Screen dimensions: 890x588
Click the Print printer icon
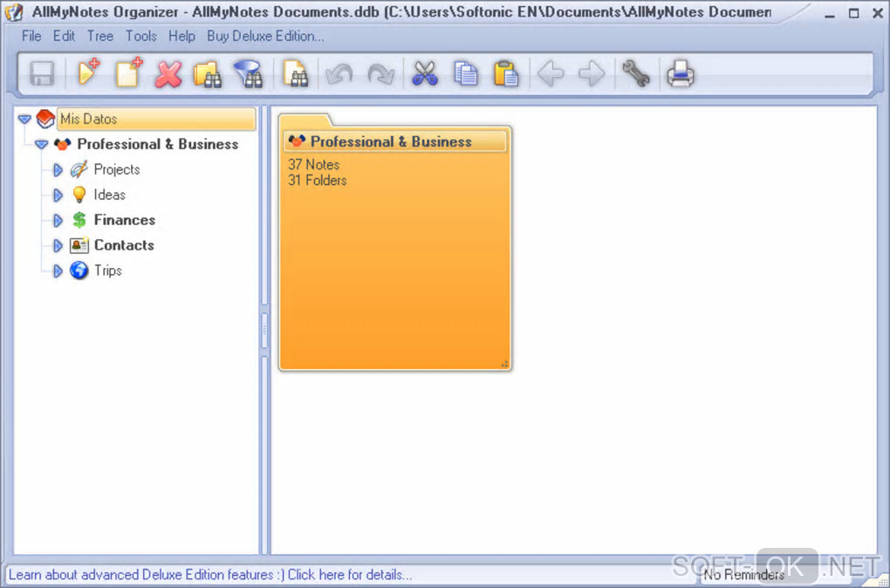680,74
